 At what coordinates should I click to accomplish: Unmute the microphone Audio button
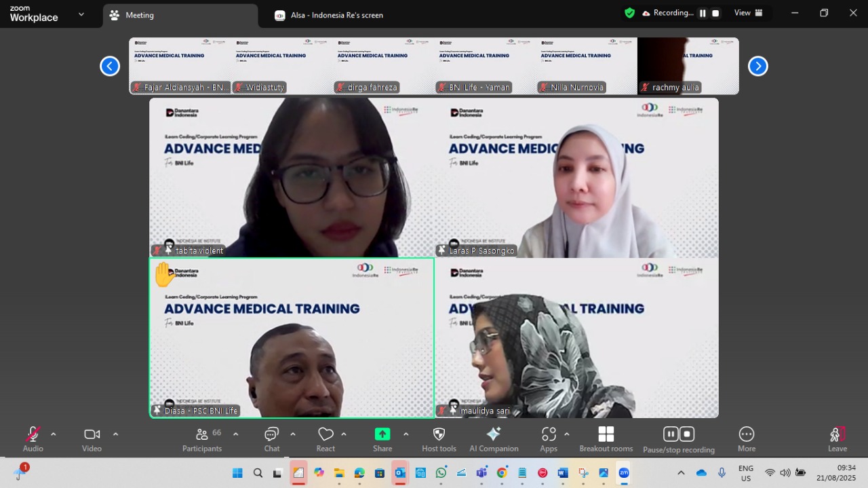point(33,439)
